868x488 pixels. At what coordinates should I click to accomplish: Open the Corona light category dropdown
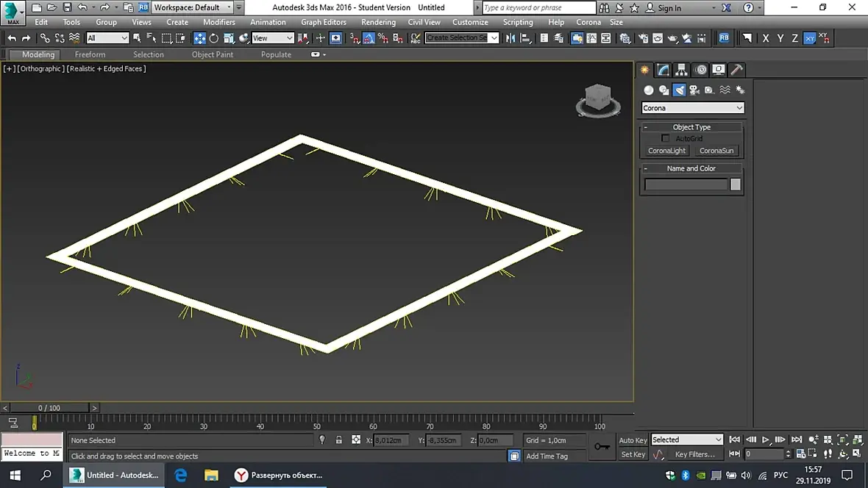[x=692, y=108]
